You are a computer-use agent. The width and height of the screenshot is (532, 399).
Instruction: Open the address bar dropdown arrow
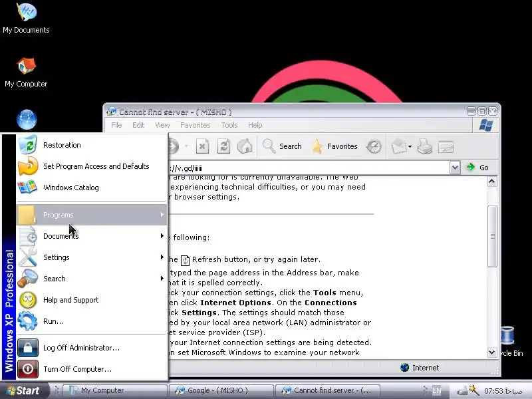click(x=455, y=168)
